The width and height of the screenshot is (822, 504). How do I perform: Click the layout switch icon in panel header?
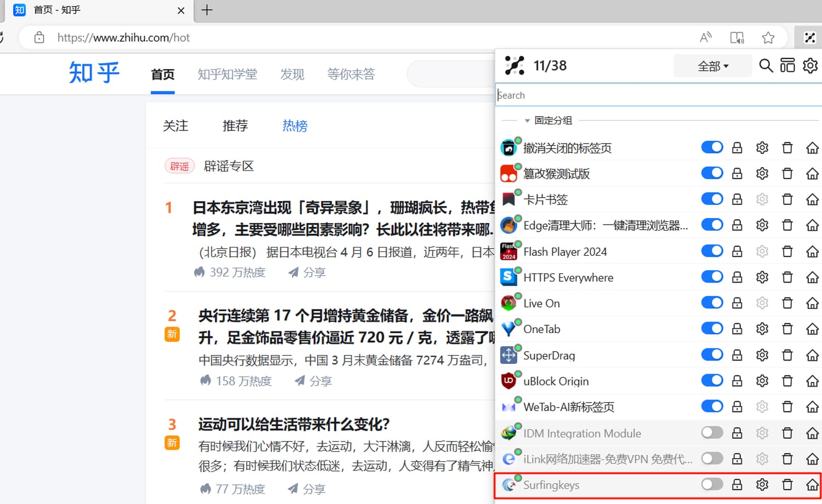(x=787, y=66)
